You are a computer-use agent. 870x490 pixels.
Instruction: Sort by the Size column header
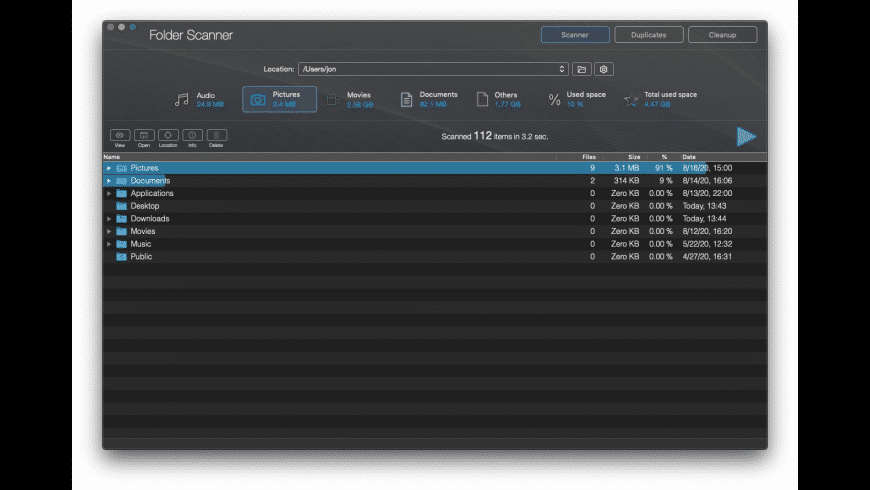tap(634, 157)
